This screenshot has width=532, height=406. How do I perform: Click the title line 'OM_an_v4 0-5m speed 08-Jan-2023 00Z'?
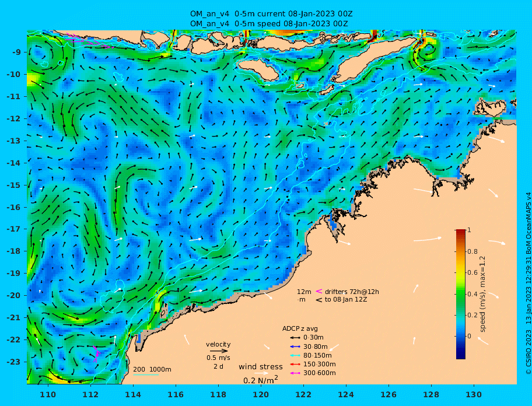tap(269, 24)
